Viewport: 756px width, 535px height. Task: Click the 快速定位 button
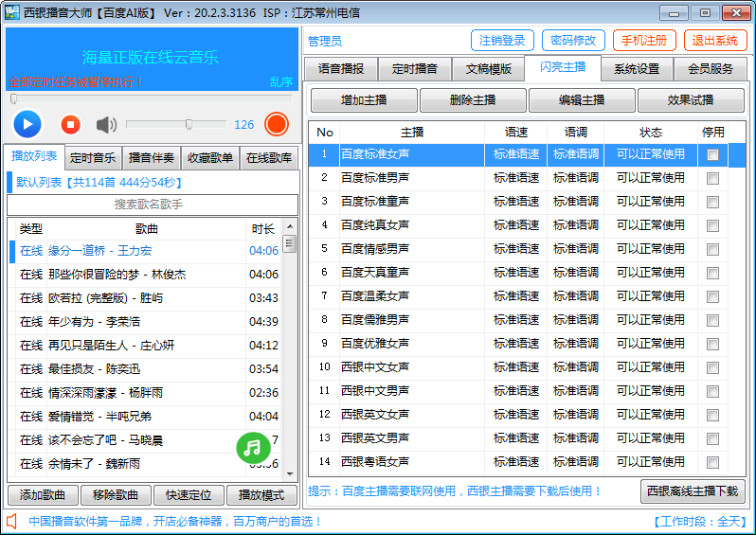(189, 495)
